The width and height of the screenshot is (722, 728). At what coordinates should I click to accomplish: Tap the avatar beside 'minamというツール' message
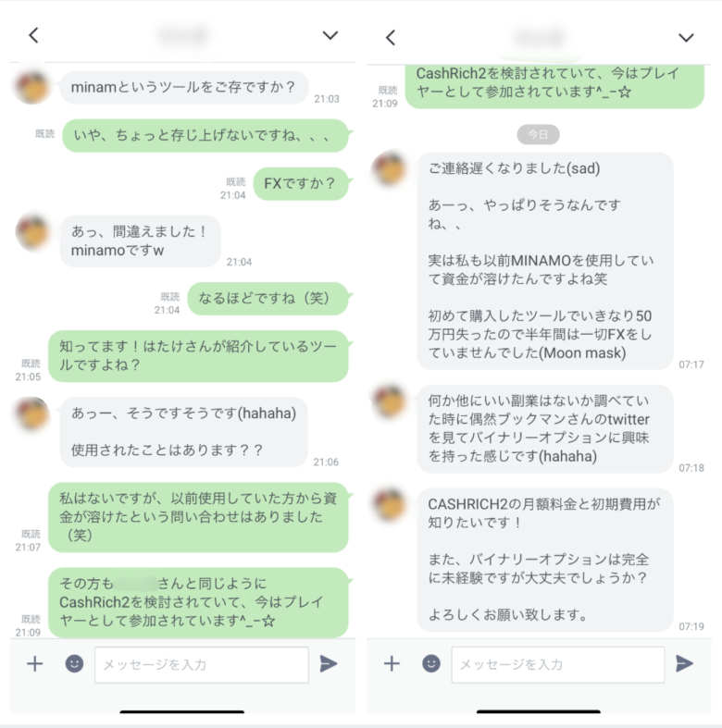pos(32,87)
